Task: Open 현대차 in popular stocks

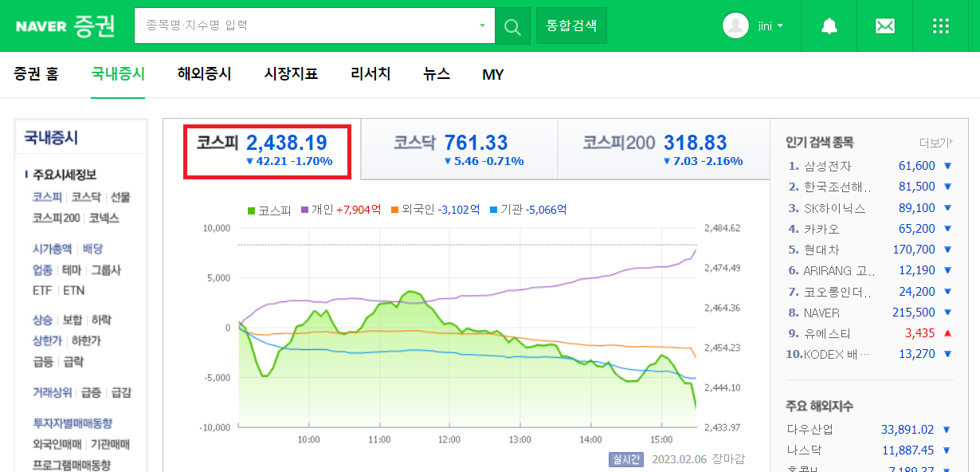Action: [820, 250]
